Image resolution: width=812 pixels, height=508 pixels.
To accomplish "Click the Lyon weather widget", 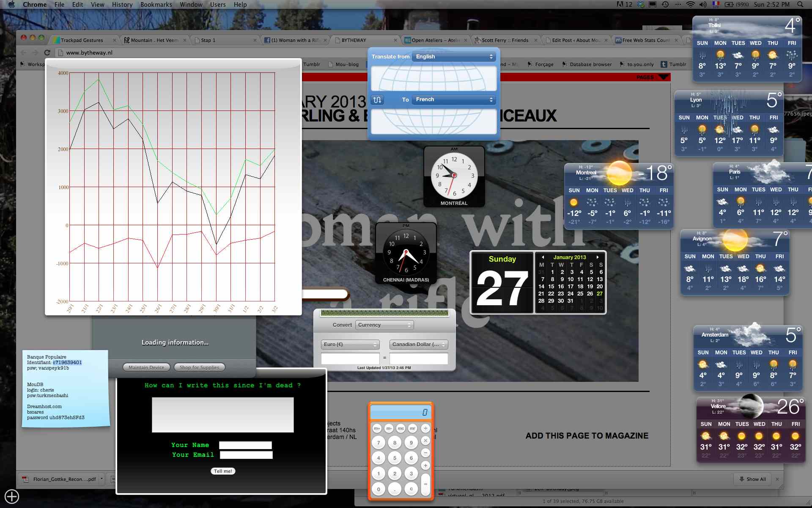I will (729, 123).
